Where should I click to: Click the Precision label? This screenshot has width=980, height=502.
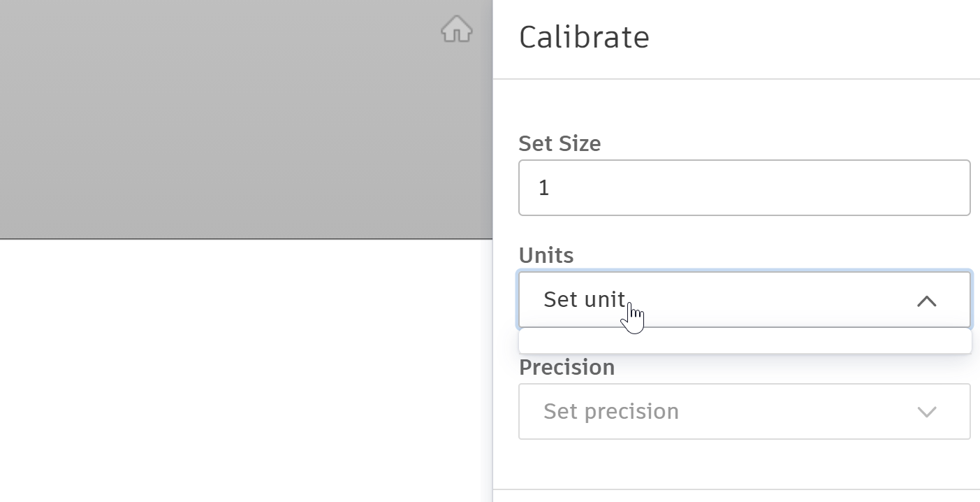coord(566,367)
